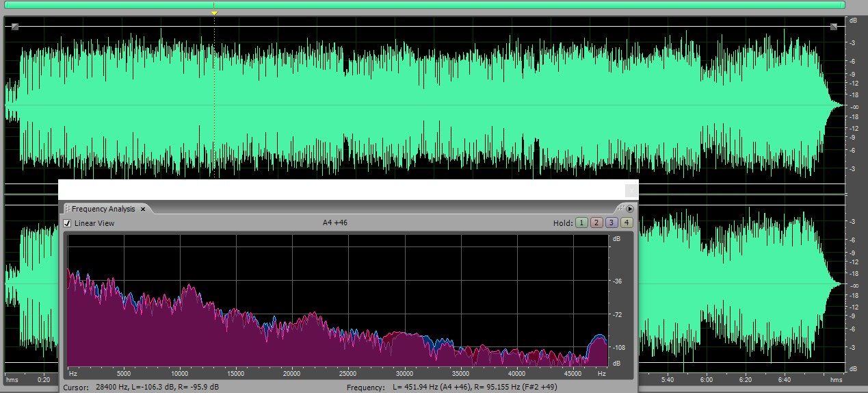This screenshot has height=393, width=868.
Task: Click the panel grip handle beside Frequency Analysis
Action: pos(67,209)
